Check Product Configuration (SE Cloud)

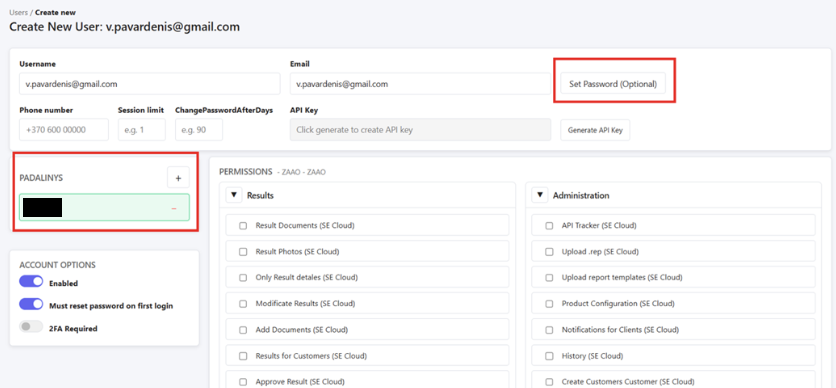coord(549,304)
